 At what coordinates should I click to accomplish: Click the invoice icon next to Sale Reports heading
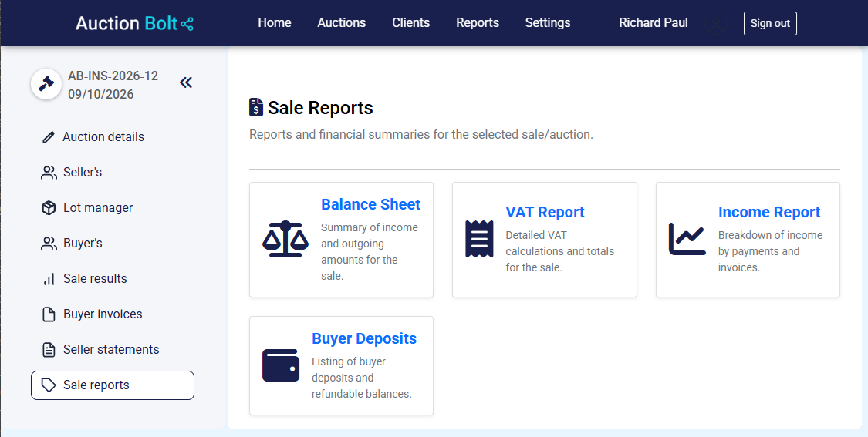pyautogui.click(x=255, y=107)
